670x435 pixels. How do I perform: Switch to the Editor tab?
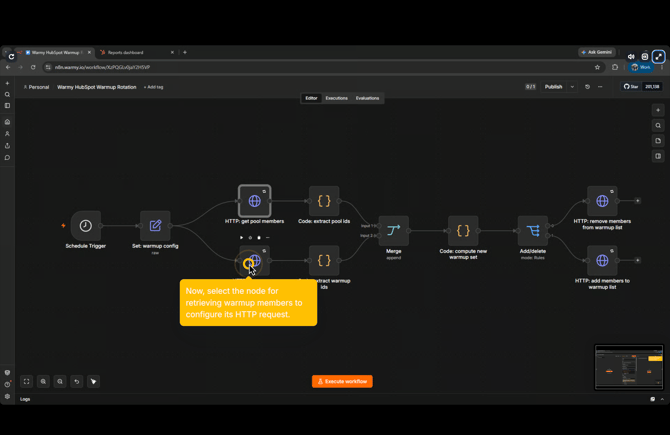click(x=311, y=98)
